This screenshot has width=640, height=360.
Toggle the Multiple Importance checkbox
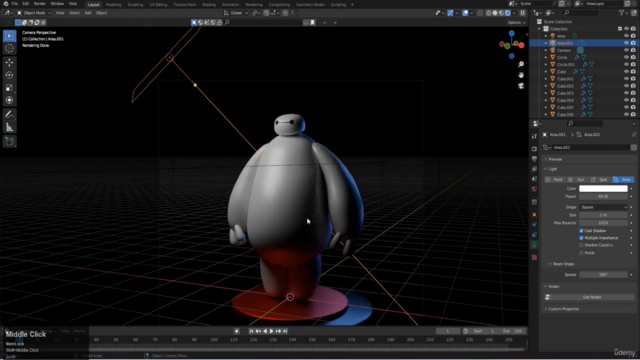(581, 238)
